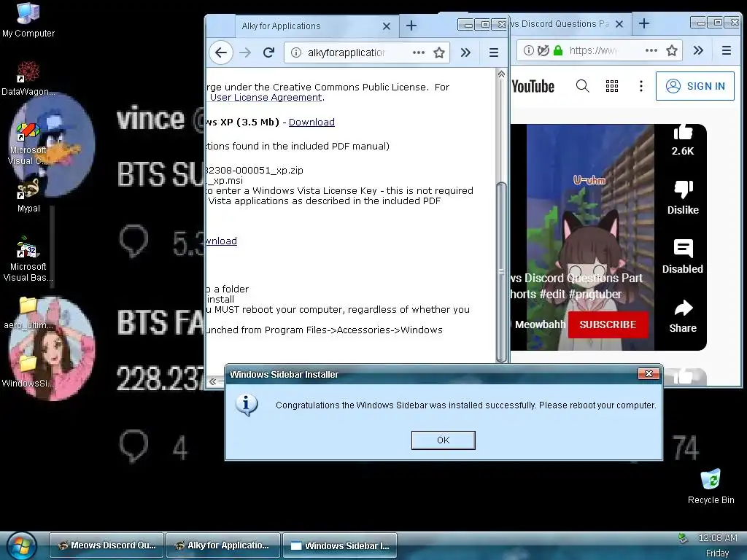Click the 12:08 AM taskbar clock

tap(718, 538)
